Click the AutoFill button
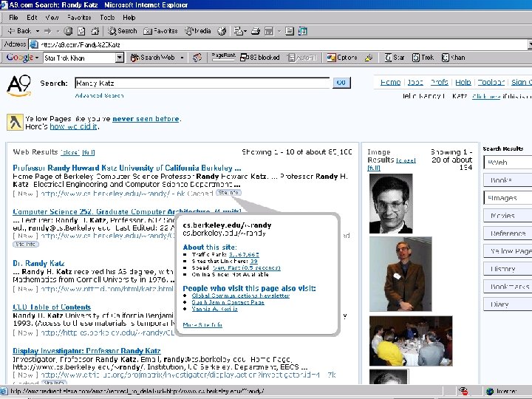This screenshot has width=532, height=399. point(302,58)
